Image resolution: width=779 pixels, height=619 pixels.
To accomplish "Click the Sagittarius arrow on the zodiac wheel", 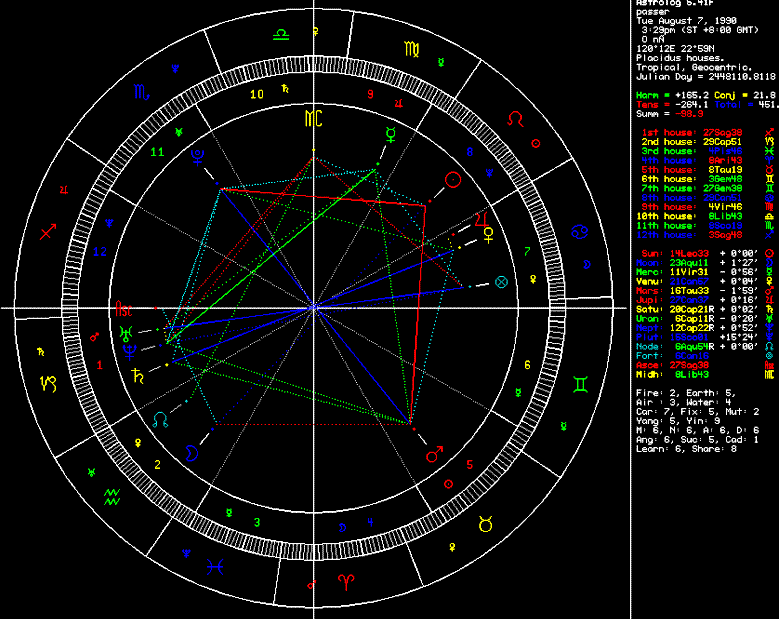I will tap(48, 232).
